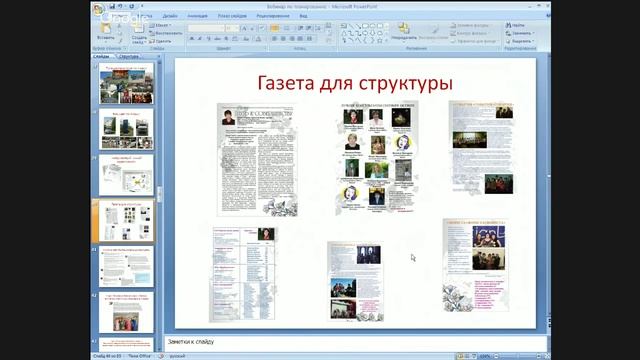Select the star shape in shapes gallery
640x360 pixels.
click(380, 41)
